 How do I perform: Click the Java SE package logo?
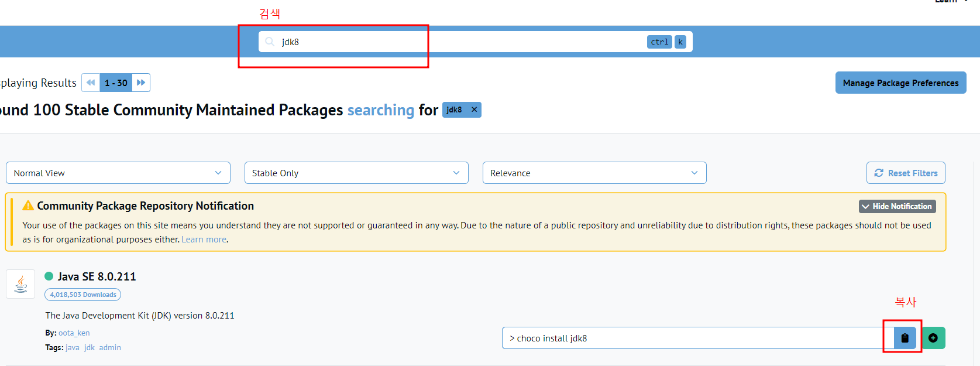pyautogui.click(x=20, y=284)
